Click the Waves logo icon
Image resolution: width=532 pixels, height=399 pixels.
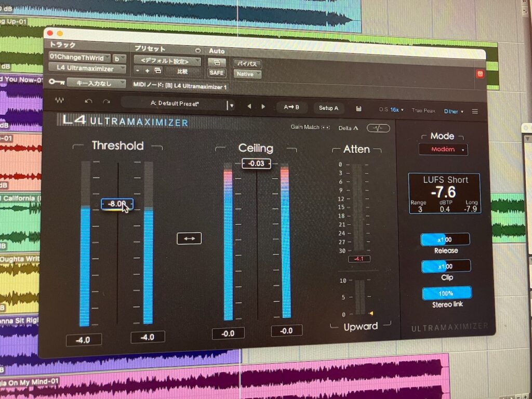tap(60, 101)
